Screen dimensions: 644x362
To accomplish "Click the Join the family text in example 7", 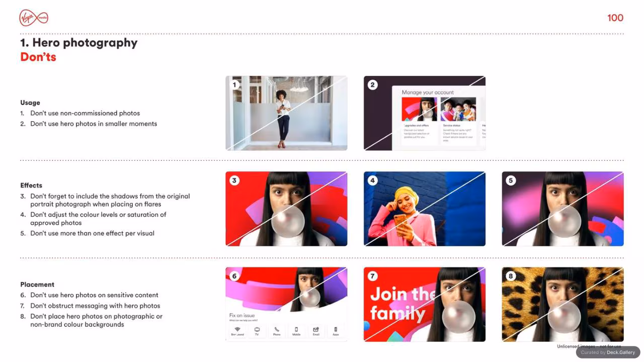I will click(403, 304).
